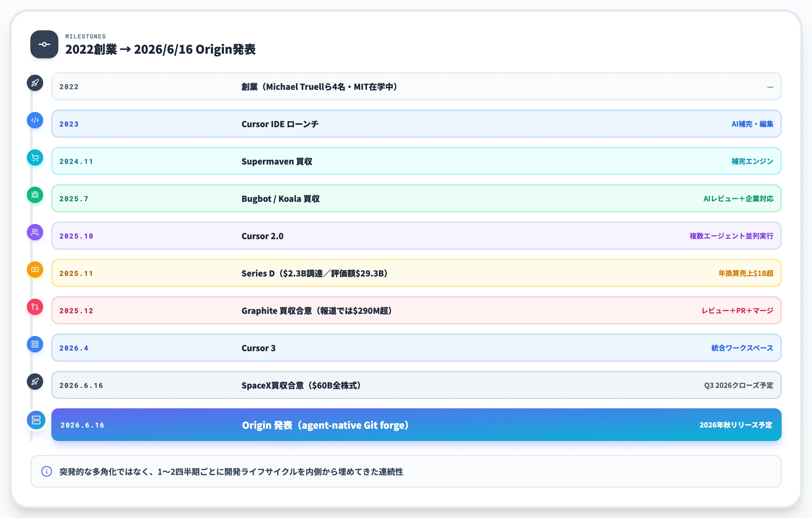This screenshot has height=518, width=812.
Task: Click the rocket icon beside SpaceX row
Action: 35,382
